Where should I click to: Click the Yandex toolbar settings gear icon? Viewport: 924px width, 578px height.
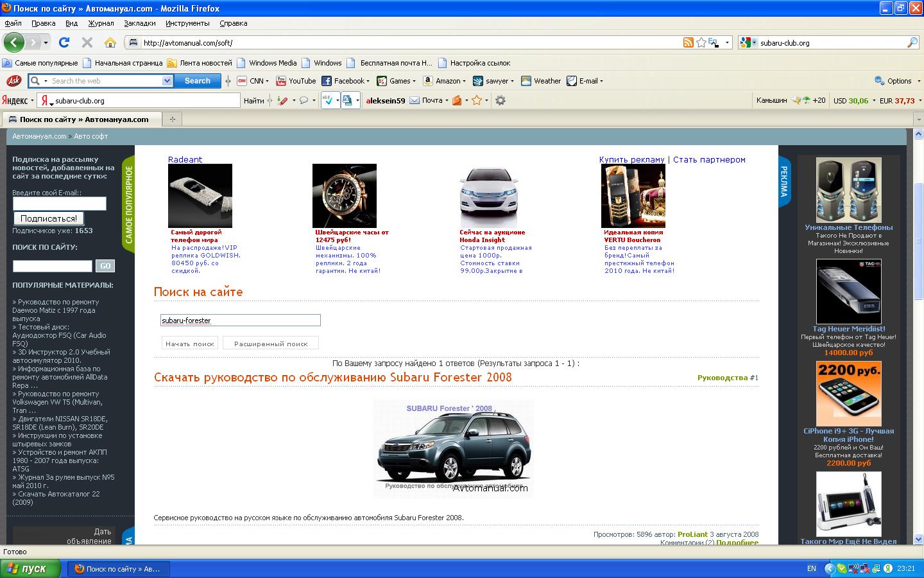[x=501, y=100]
